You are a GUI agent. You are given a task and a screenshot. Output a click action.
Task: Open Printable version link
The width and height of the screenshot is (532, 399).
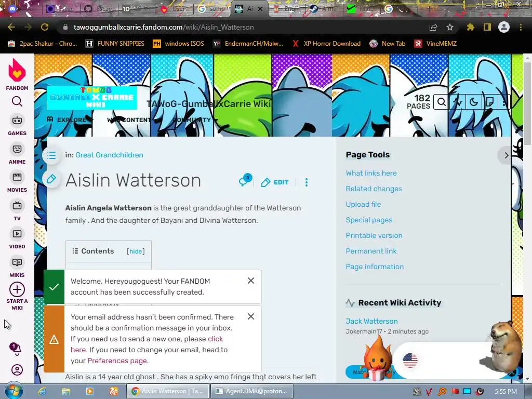(x=374, y=235)
